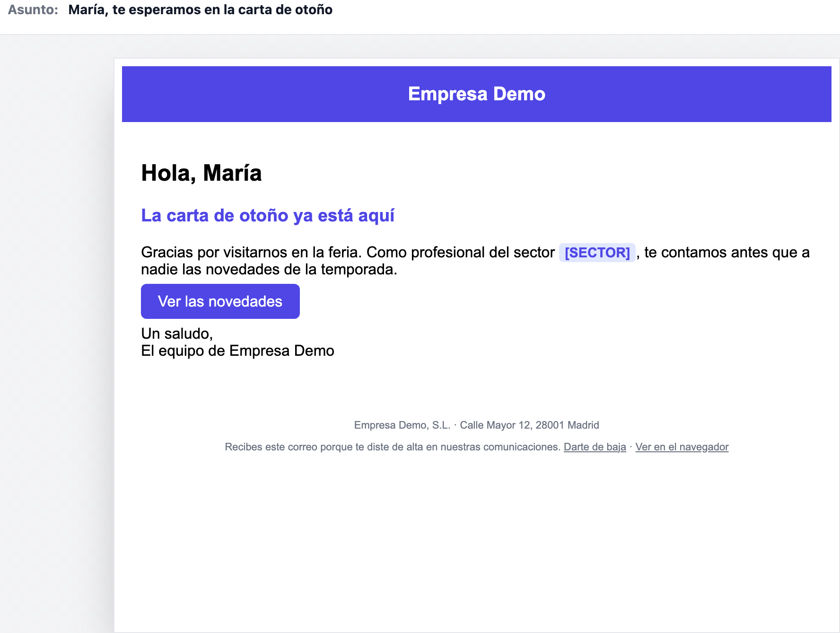Click the 'Hola, María' greeting heading

[201, 173]
